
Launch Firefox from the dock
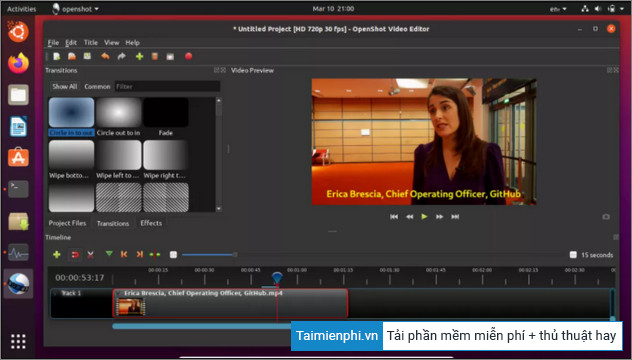tap(19, 63)
